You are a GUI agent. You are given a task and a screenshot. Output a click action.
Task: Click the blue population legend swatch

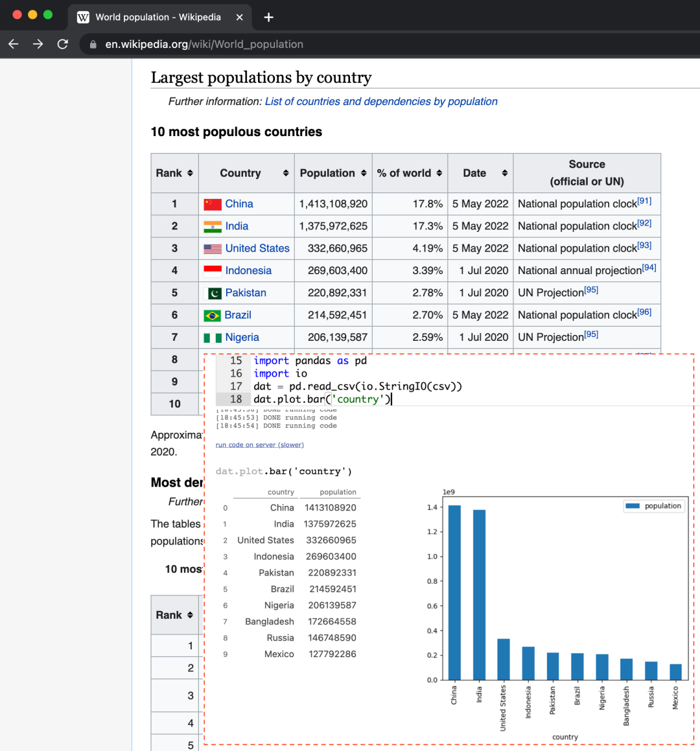tap(633, 506)
